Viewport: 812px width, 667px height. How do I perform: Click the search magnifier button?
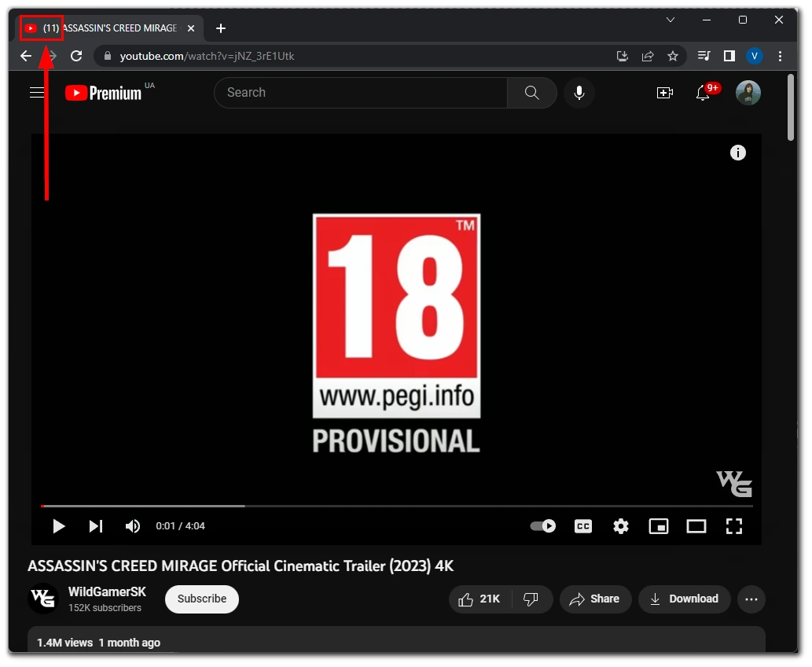(x=532, y=93)
